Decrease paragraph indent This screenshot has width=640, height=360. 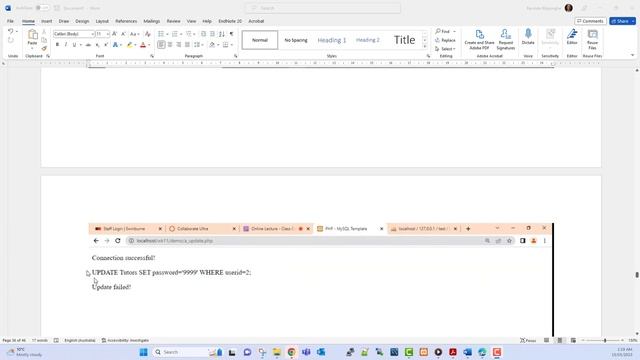pyautogui.click(x=204, y=34)
